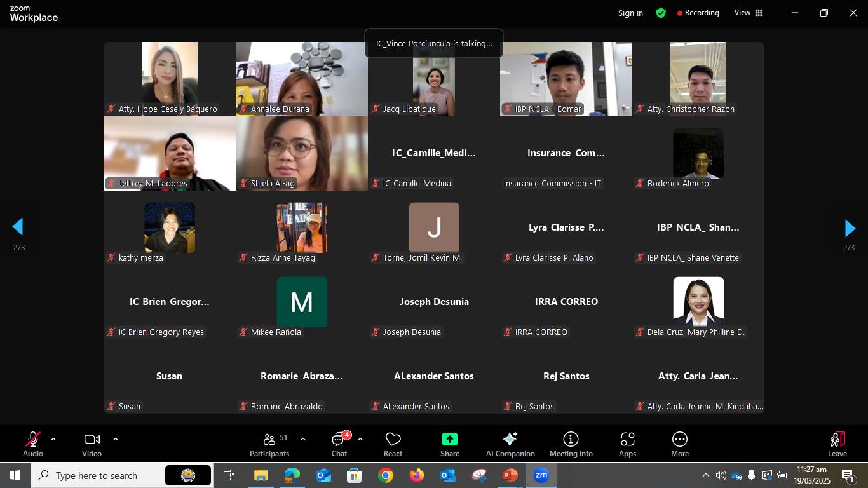Open the Windows notification center

pos(848,475)
